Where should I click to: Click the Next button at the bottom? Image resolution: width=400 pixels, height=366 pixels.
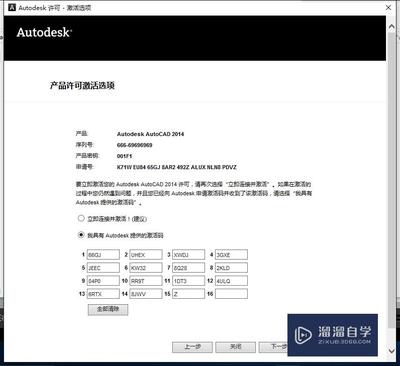click(x=273, y=347)
